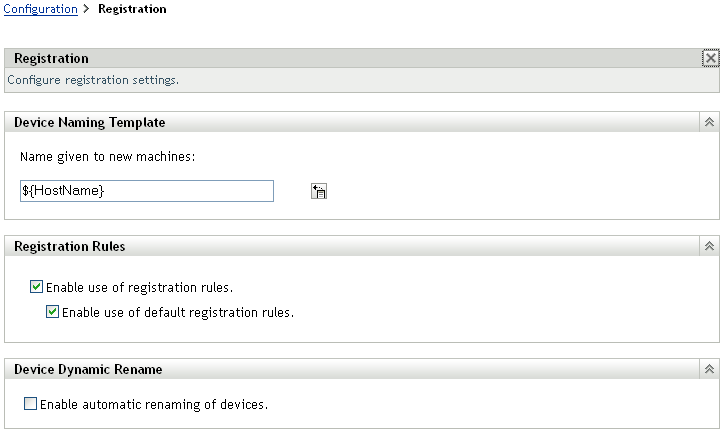Click the Registration panel heading

(x=51, y=59)
